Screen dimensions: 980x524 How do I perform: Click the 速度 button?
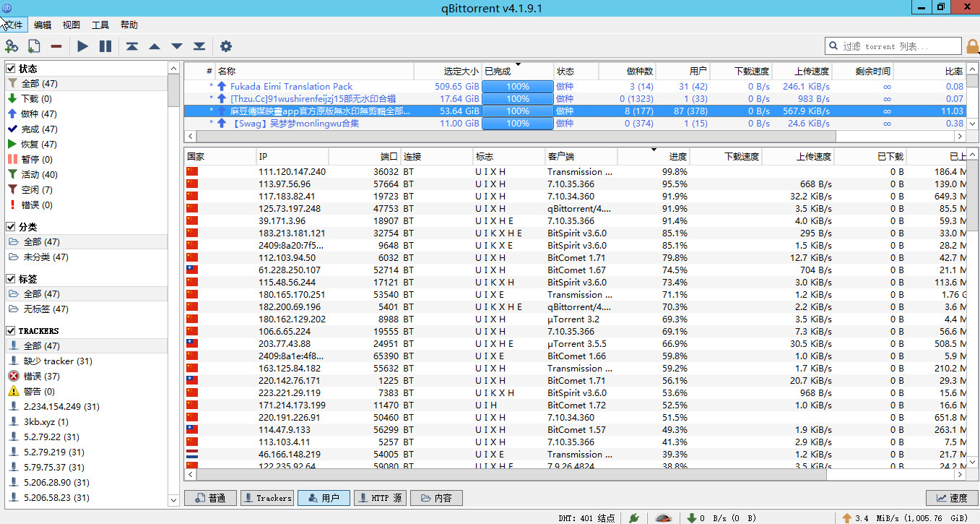point(952,498)
